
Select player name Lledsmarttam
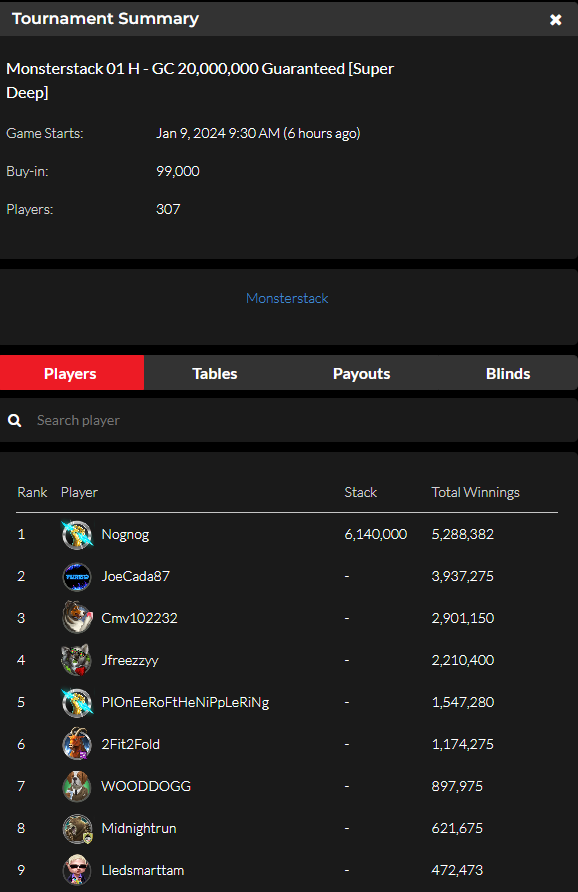(143, 870)
